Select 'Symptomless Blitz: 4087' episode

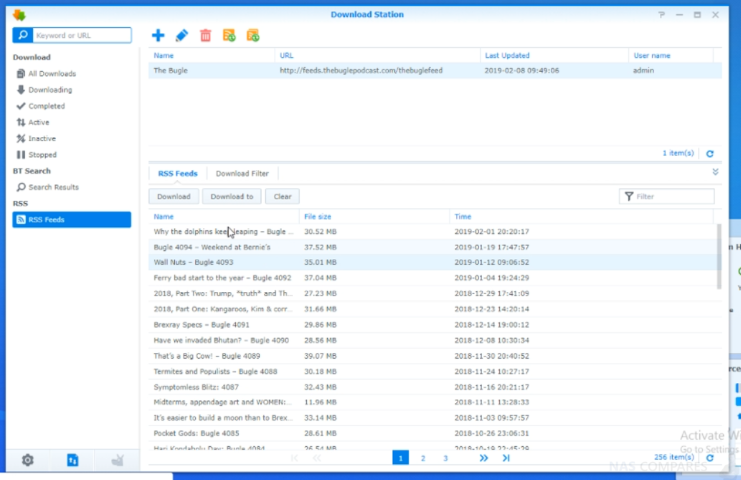click(x=435, y=387)
